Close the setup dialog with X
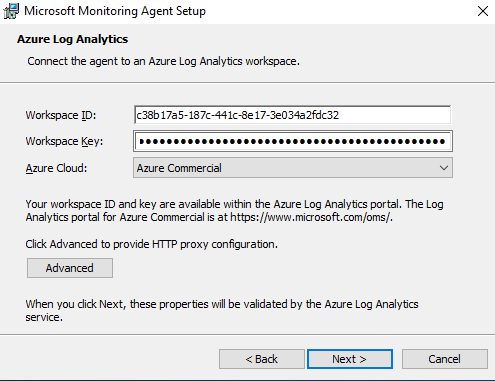This screenshot has height=381, width=495. tap(483, 11)
